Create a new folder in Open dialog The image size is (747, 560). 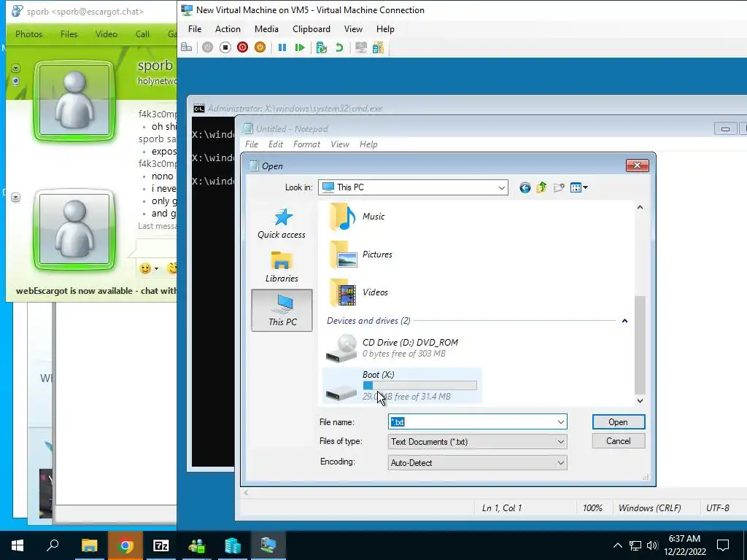click(x=559, y=187)
